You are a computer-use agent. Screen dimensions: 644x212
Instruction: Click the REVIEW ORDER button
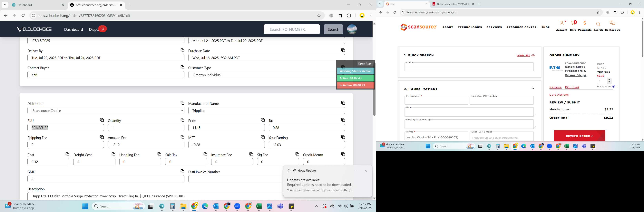pyautogui.click(x=580, y=136)
